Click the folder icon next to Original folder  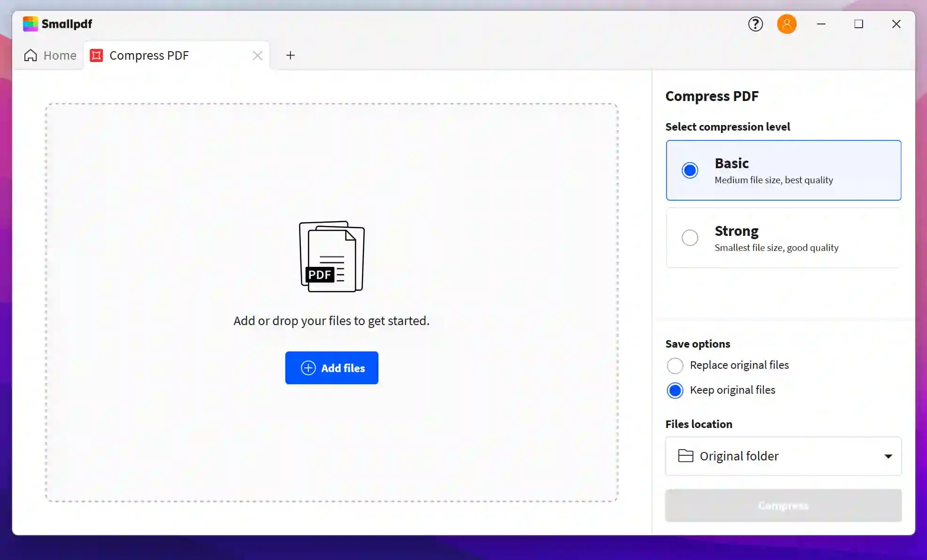pos(686,456)
